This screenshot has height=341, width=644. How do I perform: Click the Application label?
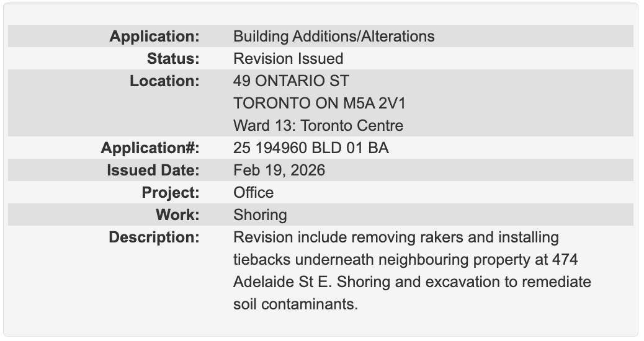[154, 37]
